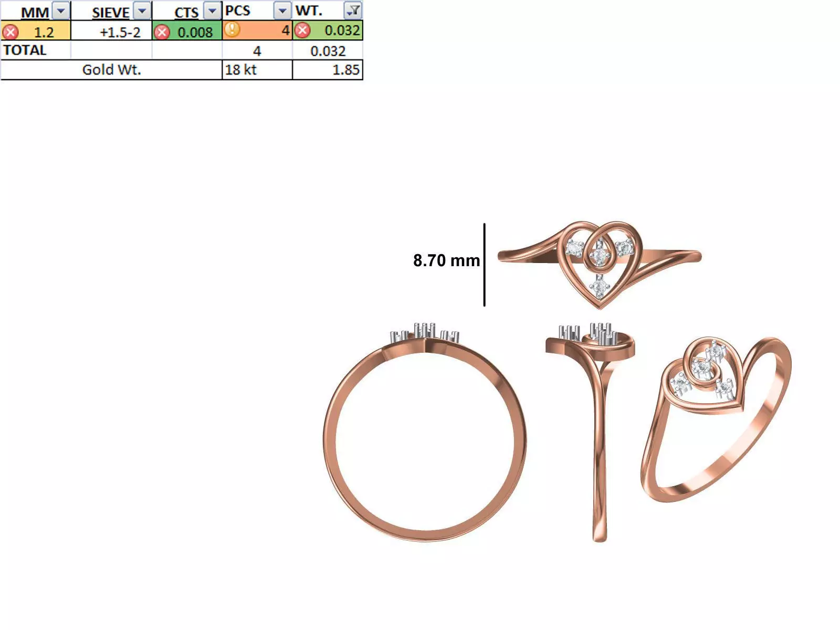
Task: Open the SIEVE column filter dropdown
Action: (x=142, y=10)
